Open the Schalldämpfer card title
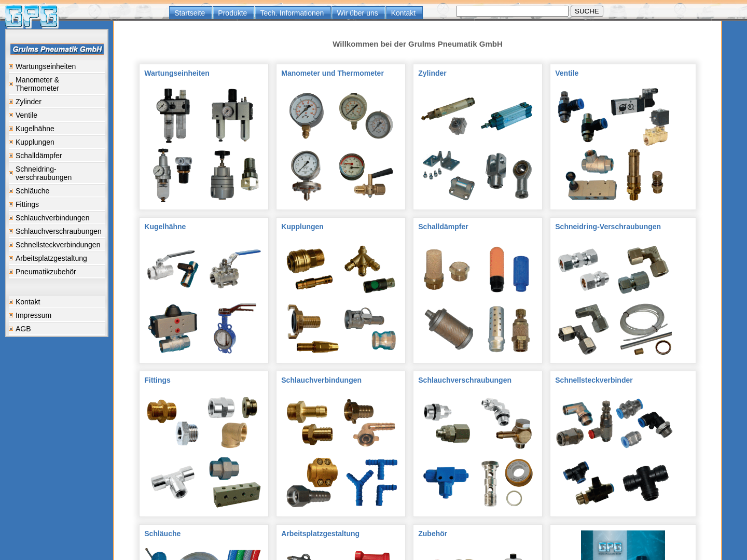Viewport: 747px width, 560px height. [443, 227]
